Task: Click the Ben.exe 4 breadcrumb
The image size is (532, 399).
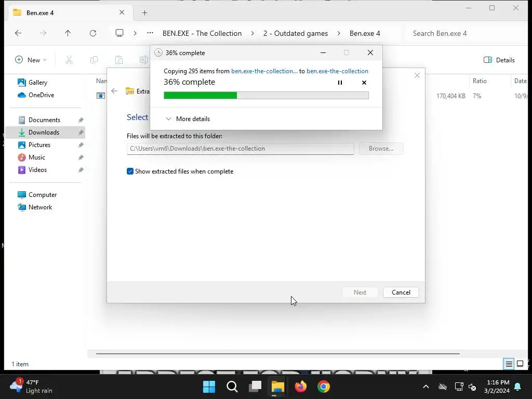Action: pos(365,33)
